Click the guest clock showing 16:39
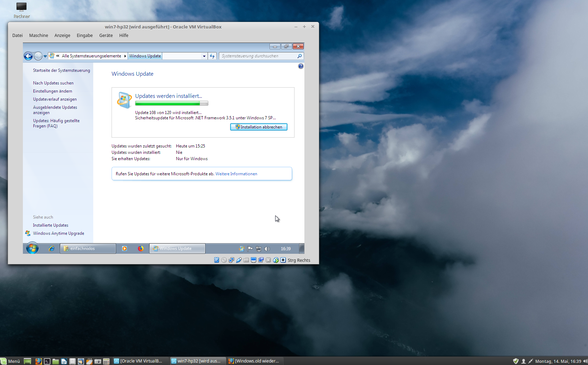Image resolution: width=588 pixels, height=365 pixels. click(286, 249)
